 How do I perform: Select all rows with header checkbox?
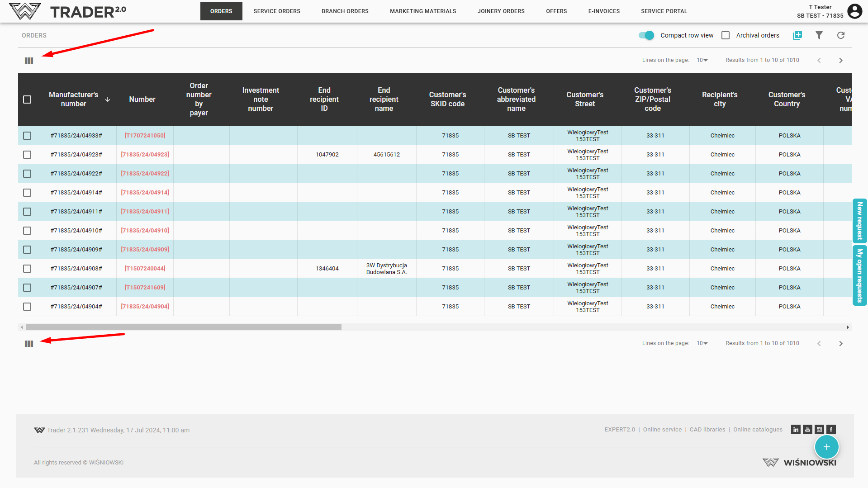click(27, 99)
